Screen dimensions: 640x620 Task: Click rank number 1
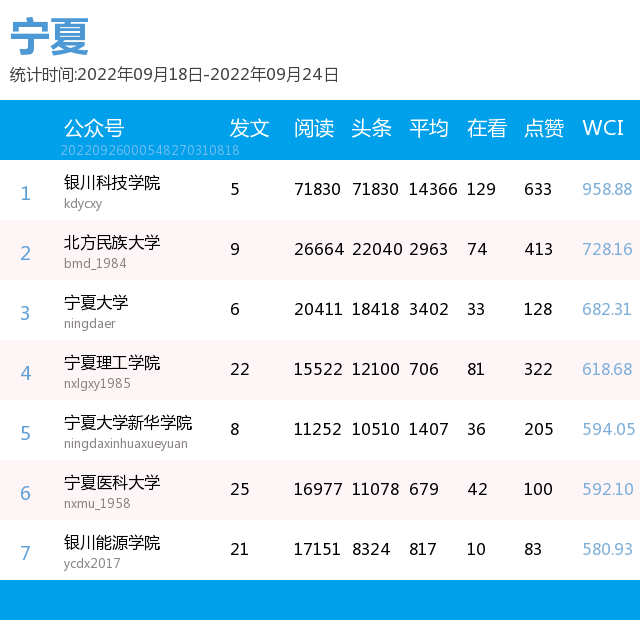25,193
